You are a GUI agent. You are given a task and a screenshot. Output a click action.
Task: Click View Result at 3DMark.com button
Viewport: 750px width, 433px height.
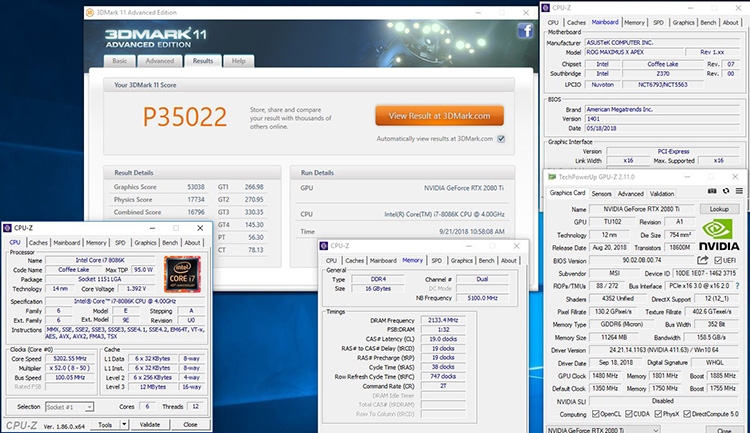pos(439,114)
